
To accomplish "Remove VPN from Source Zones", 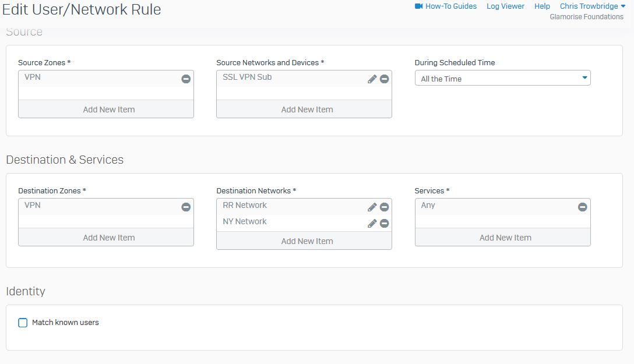I will [x=186, y=79].
